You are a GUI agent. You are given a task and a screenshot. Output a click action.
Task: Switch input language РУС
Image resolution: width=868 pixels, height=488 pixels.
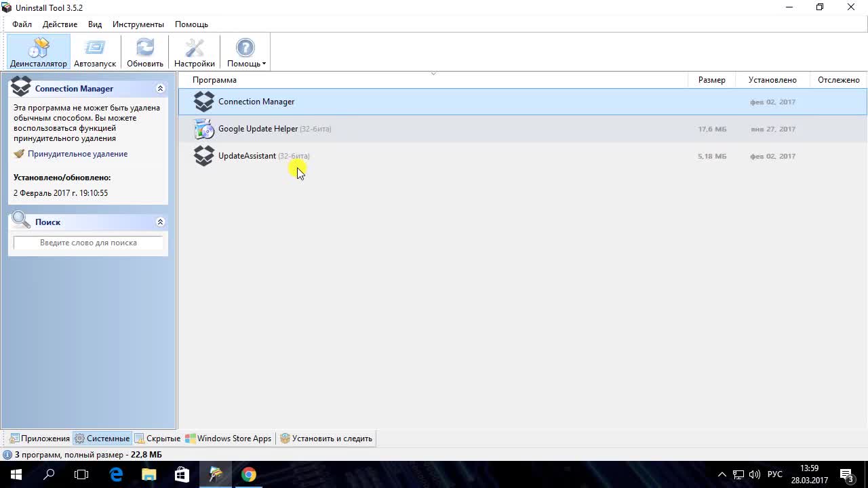click(x=775, y=474)
